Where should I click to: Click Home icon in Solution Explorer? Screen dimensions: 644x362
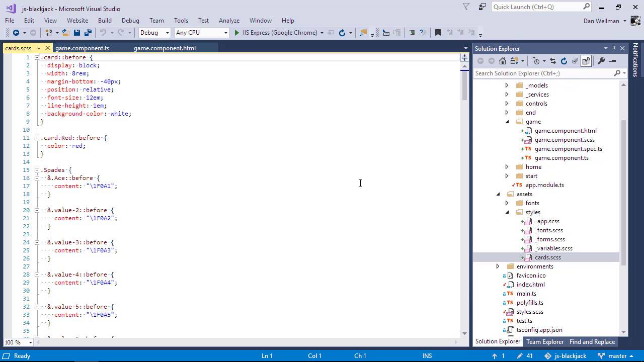coord(503,61)
